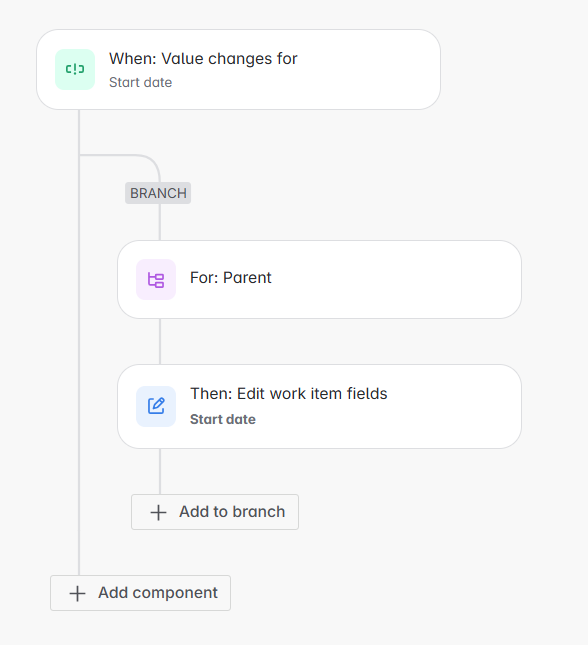Open the Then: Edit work item fields action
Image resolution: width=588 pixels, height=645 pixels.
pos(319,406)
